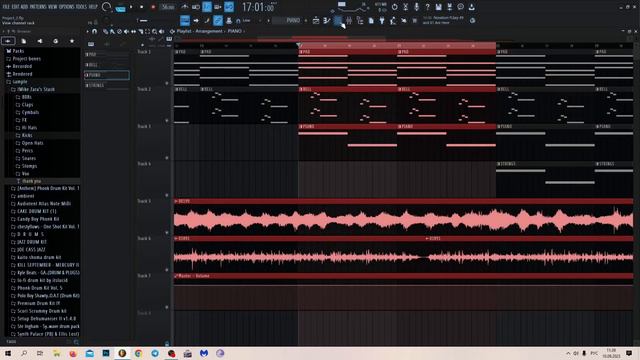Click the render export icon
This screenshot has height=360, width=640.
449,7
